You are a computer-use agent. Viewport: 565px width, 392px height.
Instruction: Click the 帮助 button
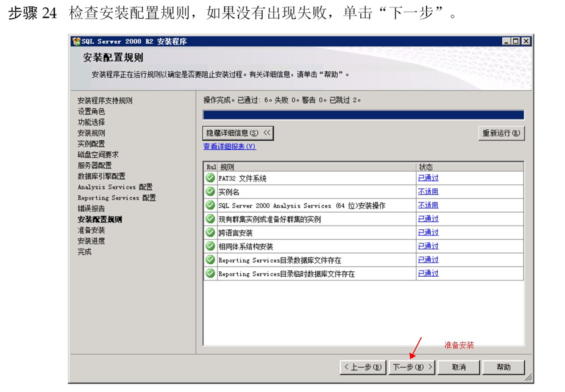(x=503, y=367)
